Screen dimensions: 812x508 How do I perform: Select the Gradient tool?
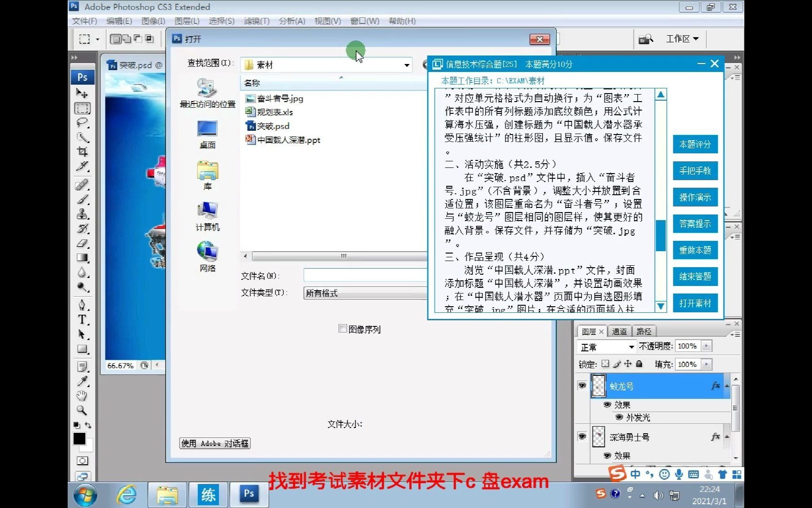82,258
